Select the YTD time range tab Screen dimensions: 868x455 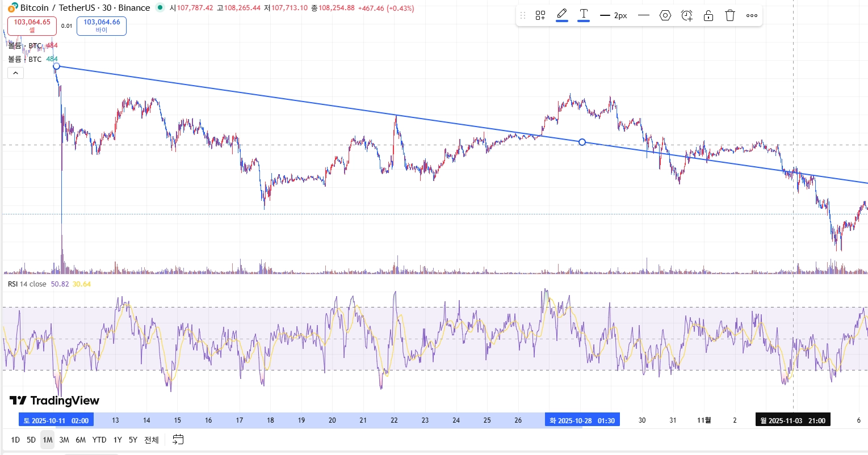(99, 440)
